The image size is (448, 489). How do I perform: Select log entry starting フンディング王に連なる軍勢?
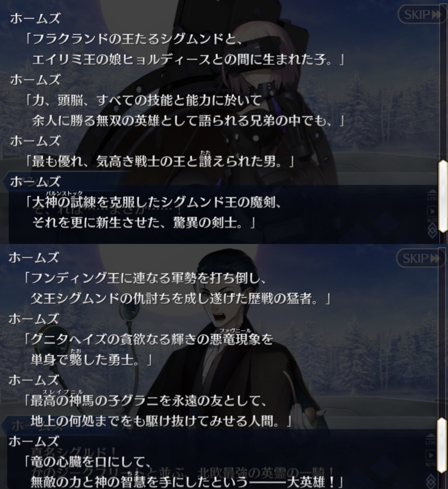178,289
